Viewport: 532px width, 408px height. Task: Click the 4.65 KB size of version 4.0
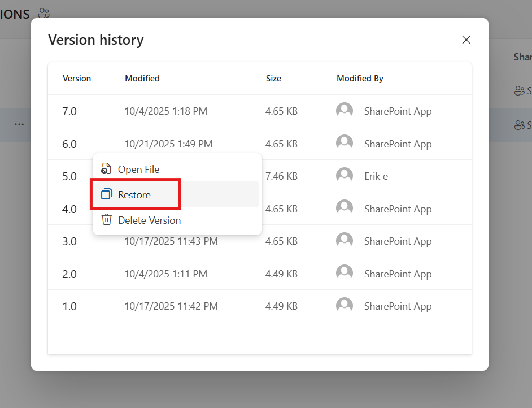tap(281, 209)
